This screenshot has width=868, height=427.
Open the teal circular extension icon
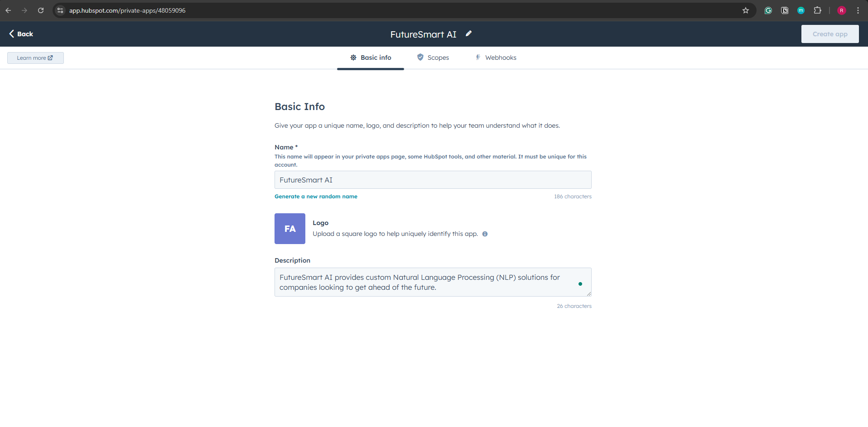point(801,10)
